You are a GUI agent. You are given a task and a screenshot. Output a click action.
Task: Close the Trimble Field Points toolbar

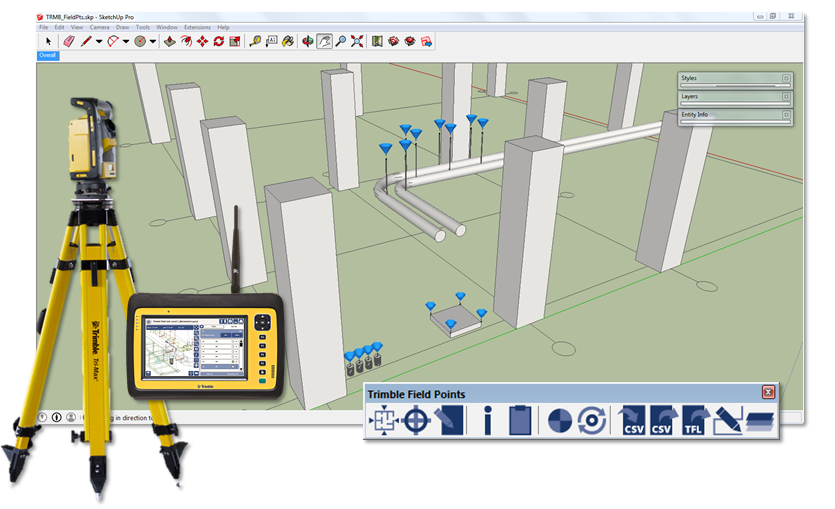click(768, 393)
